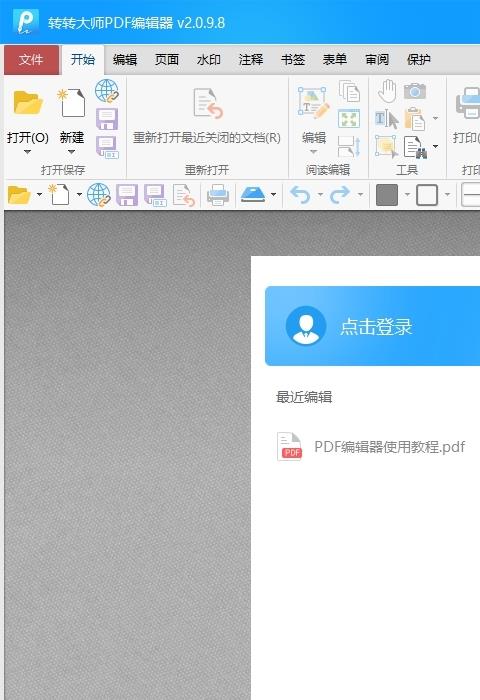
Task: Switch to the 书签 ribbon tab
Action: [292, 59]
